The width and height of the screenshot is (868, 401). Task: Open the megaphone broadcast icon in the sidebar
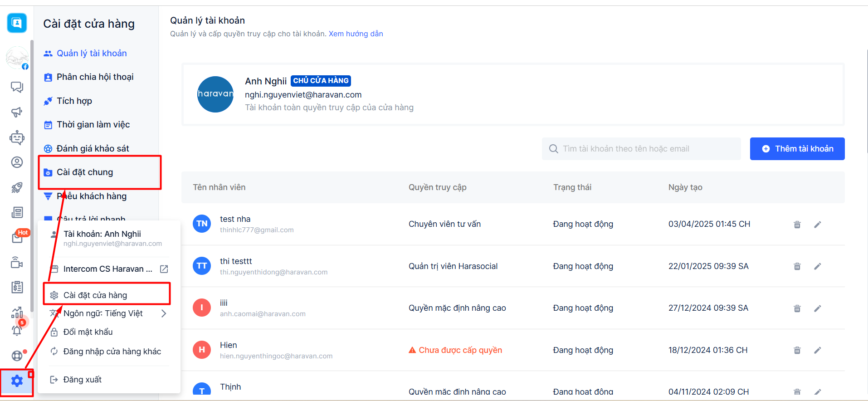[x=17, y=112]
